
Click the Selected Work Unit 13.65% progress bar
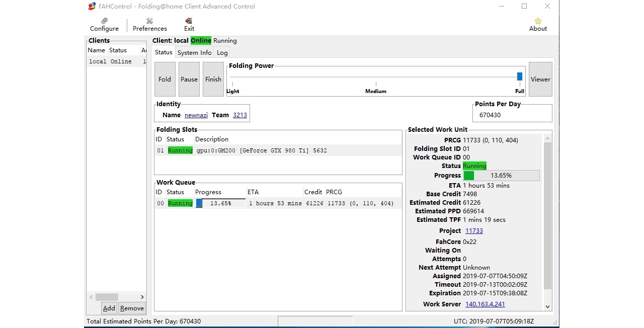coord(501,176)
